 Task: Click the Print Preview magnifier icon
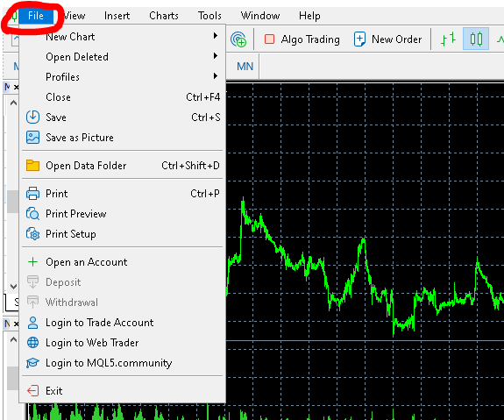pyautogui.click(x=32, y=214)
